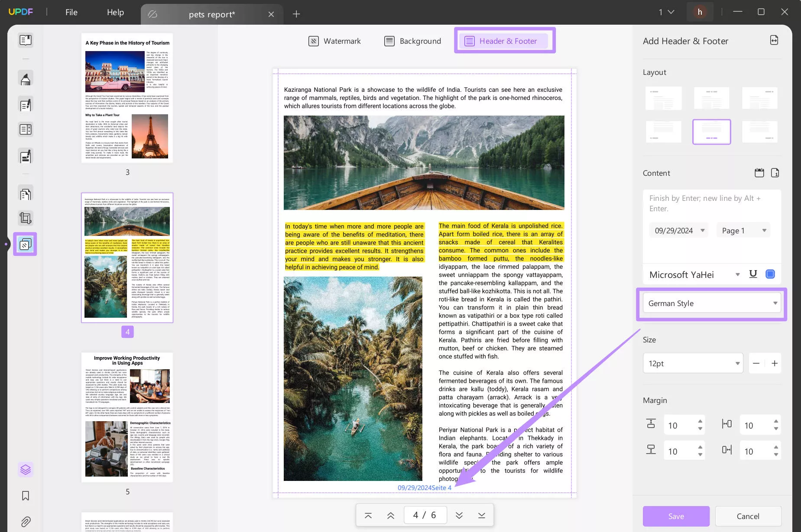
Task: Increase the left margin value
Action: (776, 421)
